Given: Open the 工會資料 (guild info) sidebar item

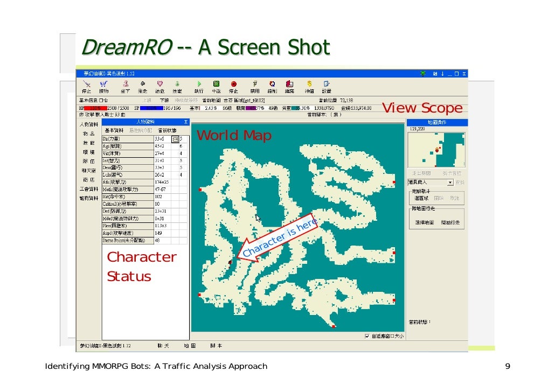Looking at the screenshot, I should point(89,189).
